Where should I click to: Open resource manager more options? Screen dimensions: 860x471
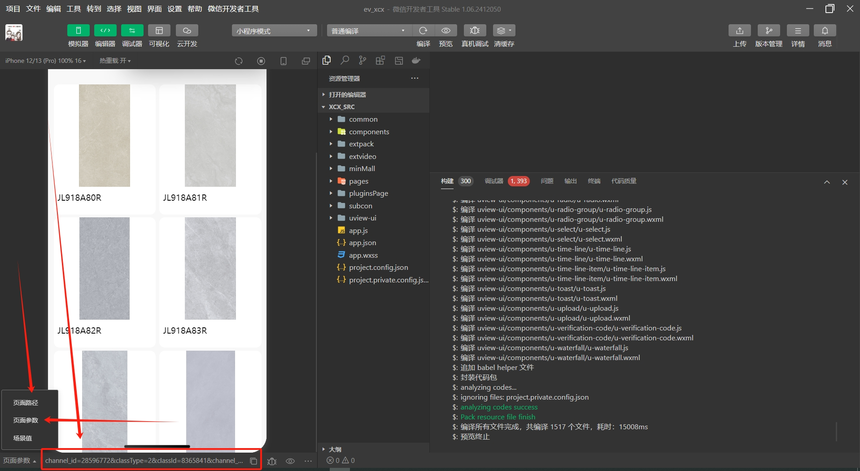coord(415,78)
